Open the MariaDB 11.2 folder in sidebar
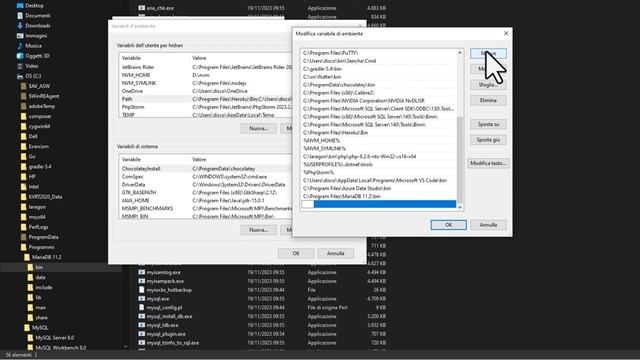This screenshot has width=640, height=360. (x=46, y=257)
